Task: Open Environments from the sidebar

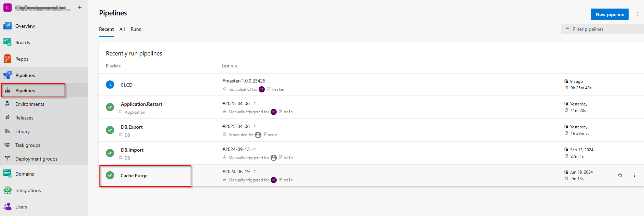Action: 8,104
